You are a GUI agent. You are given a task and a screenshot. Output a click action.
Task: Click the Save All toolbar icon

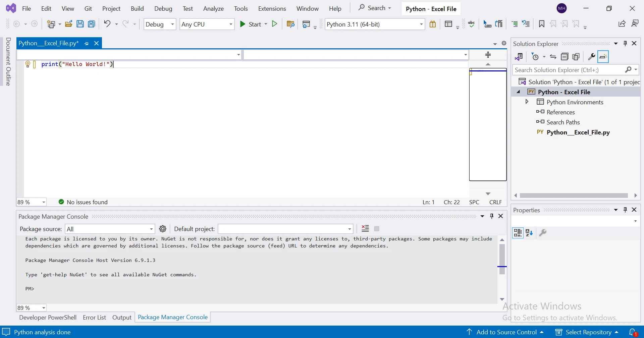click(92, 24)
